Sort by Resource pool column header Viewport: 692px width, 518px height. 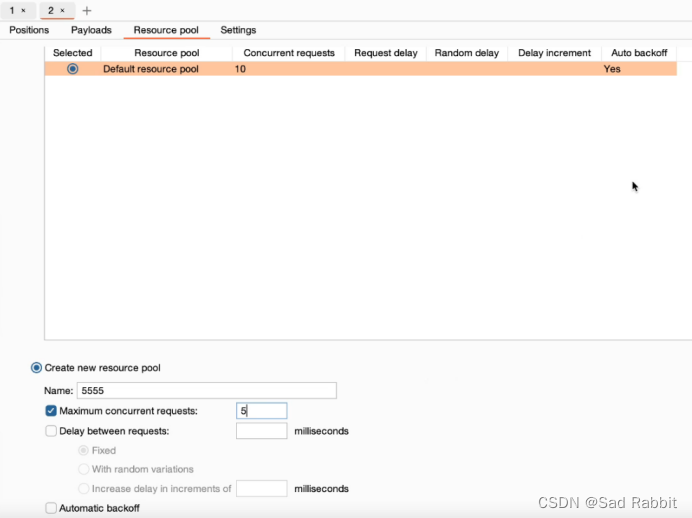(x=167, y=53)
